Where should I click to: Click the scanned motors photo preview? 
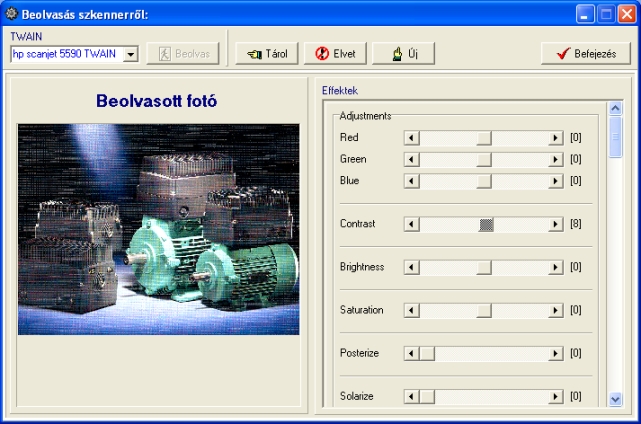pyautogui.click(x=159, y=229)
